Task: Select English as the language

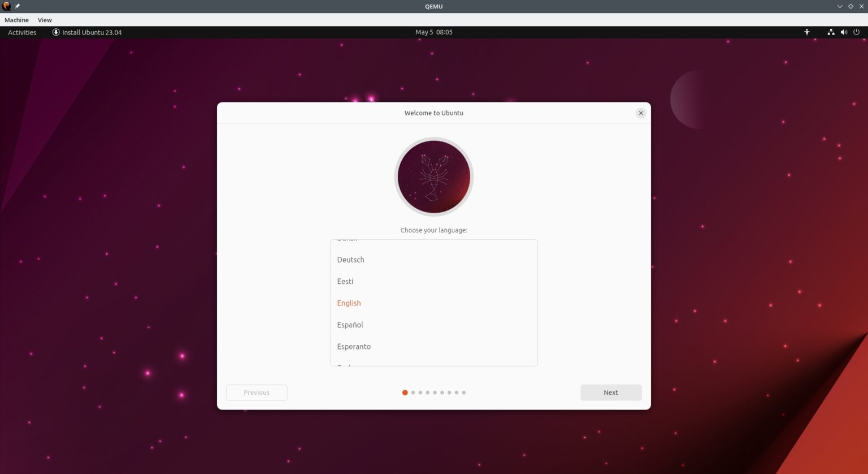Action: tap(349, 303)
